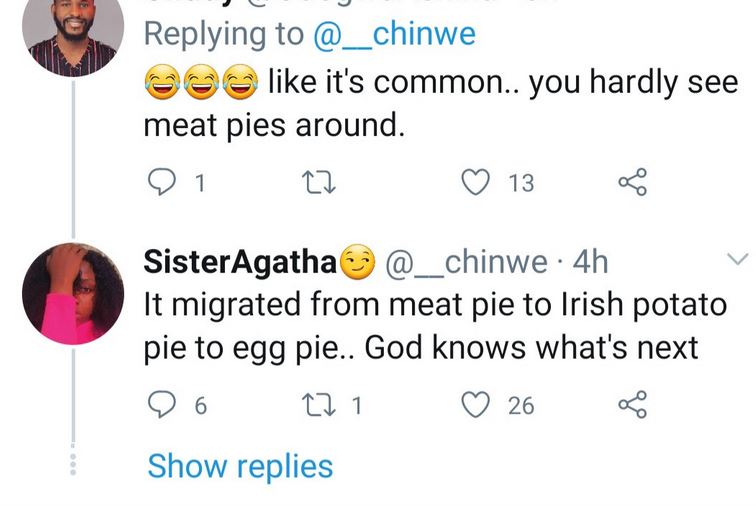
Task: Like SisterAgatha's tweet with 26 likes
Action: click(x=479, y=404)
